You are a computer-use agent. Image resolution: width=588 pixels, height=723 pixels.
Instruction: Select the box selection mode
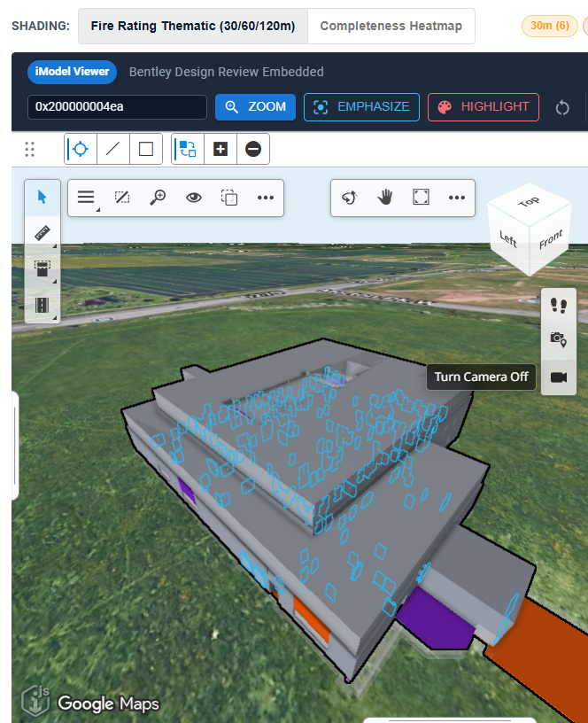(146, 149)
